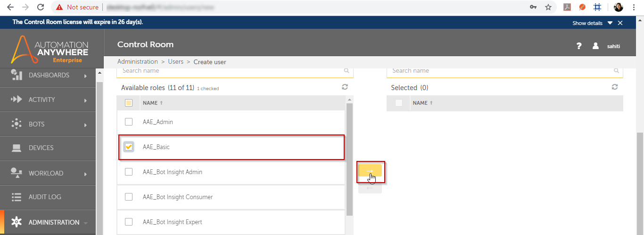Open Workload in the sidebar
The image size is (644, 235).
point(46,173)
